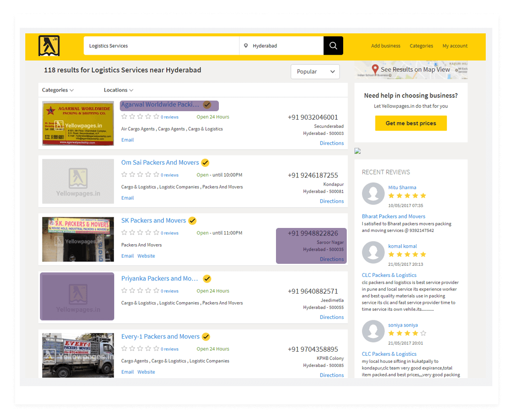Click the Yellowpages.in logo
509x420 pixels.
pyautogui.click(x=49, y=46)
